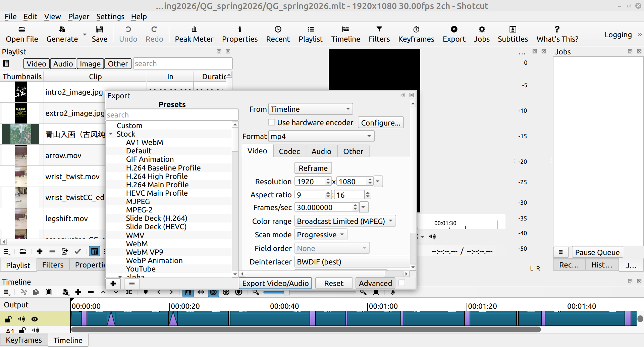This screenshot has width=644, height=347.
Task: Add a new export preset with plus
Action: click(x=113, y=284)
